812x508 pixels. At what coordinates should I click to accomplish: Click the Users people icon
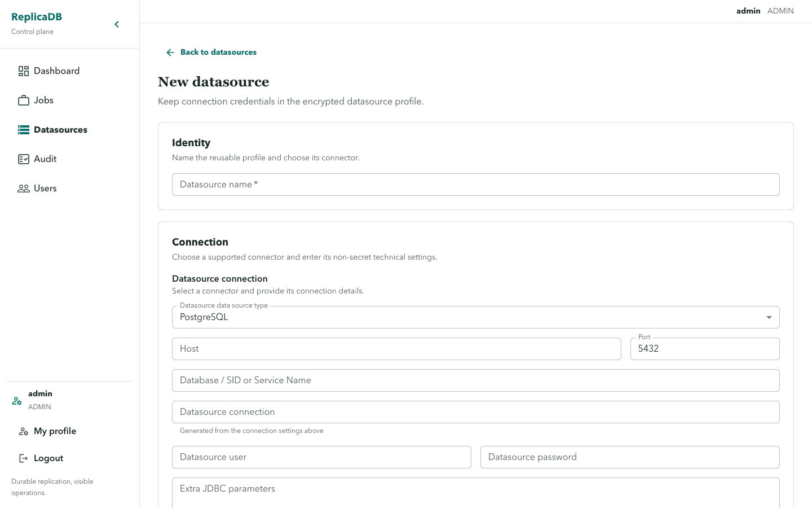(24, 189)
